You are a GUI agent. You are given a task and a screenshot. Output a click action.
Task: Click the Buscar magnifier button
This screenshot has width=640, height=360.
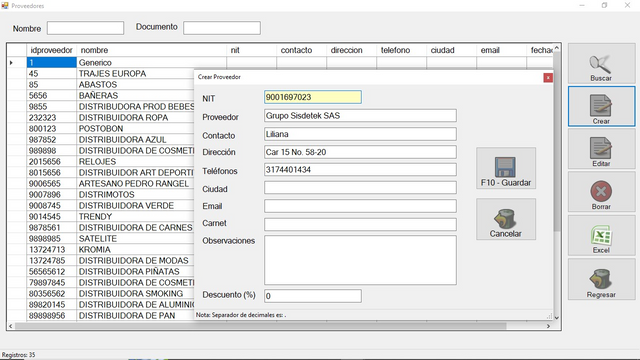(x=601, y=64)
